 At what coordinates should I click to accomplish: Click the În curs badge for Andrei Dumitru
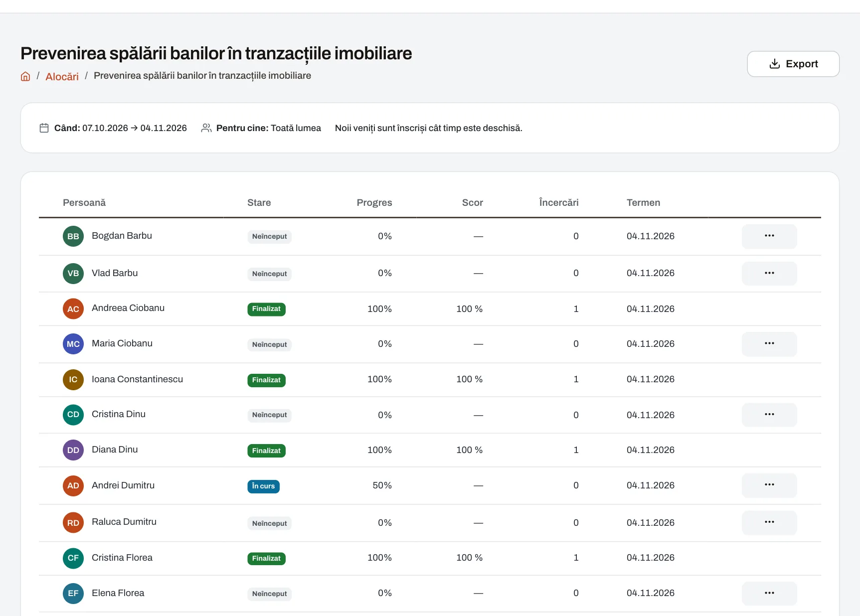263,486
